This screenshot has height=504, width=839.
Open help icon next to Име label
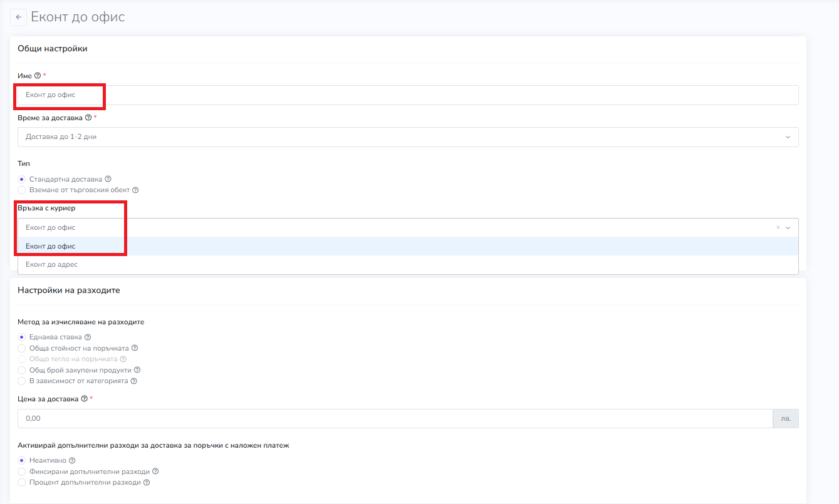[38, 76]
